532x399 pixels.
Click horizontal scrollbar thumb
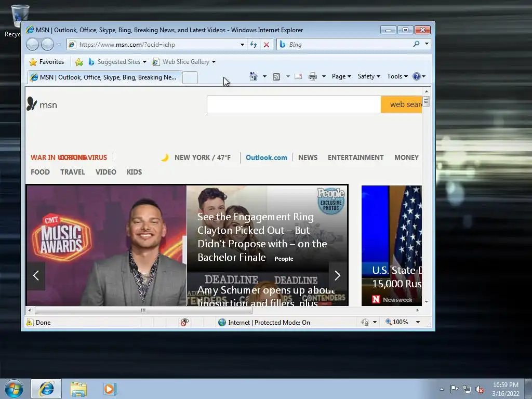(x=143, y=310)
